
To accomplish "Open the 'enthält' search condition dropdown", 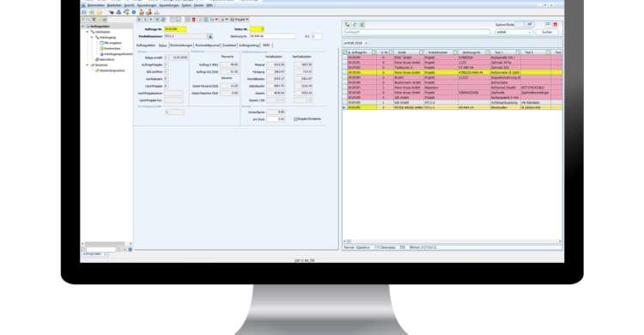I will point(513,32).
